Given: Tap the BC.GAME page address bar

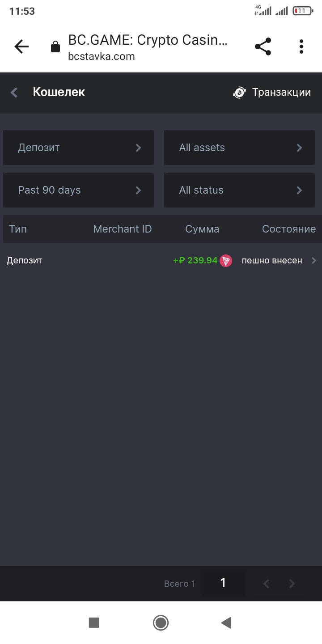Looking at the screenshot, I should [148, 47].
